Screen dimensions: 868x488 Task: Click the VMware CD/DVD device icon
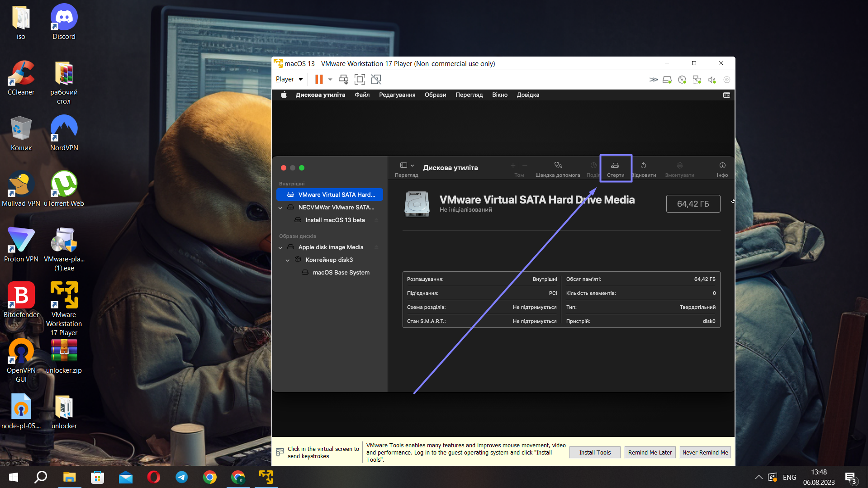tap(682, 80)
